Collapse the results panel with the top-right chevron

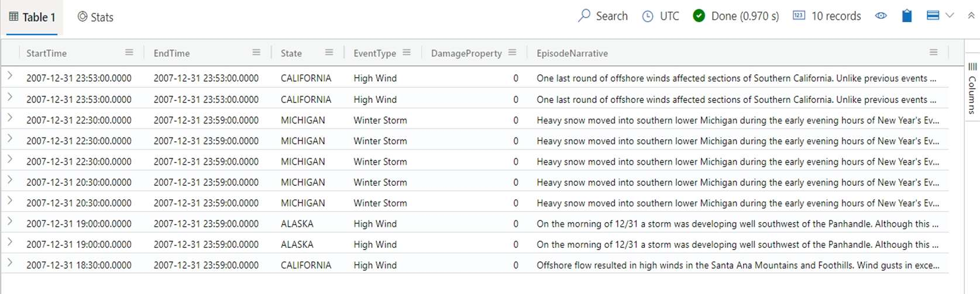point(971,16)
